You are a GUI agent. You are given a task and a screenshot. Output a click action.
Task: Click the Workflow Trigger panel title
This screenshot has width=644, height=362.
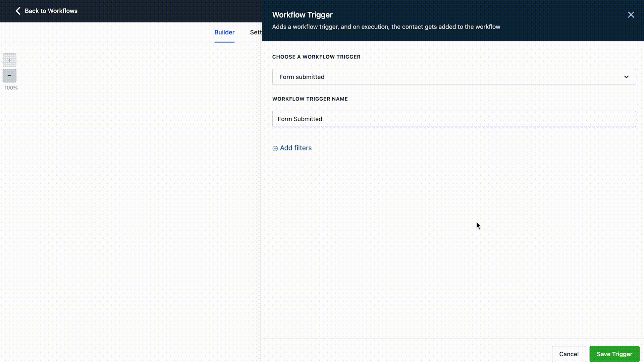tap(302, 15)
